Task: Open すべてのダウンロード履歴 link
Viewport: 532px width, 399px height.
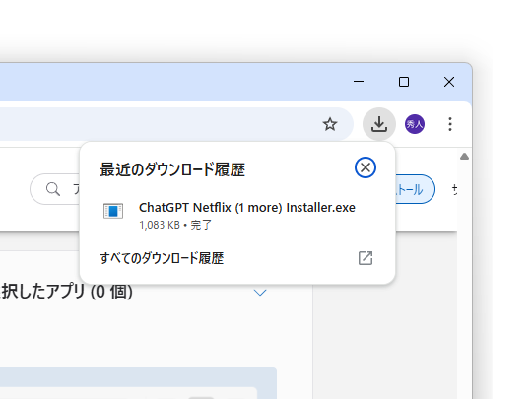Action: [162, 258]
